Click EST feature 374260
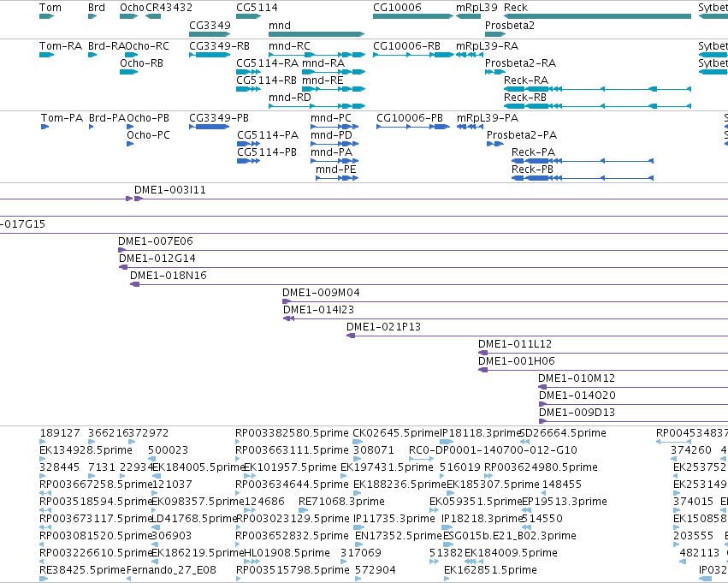 click(x=674, y=459)
